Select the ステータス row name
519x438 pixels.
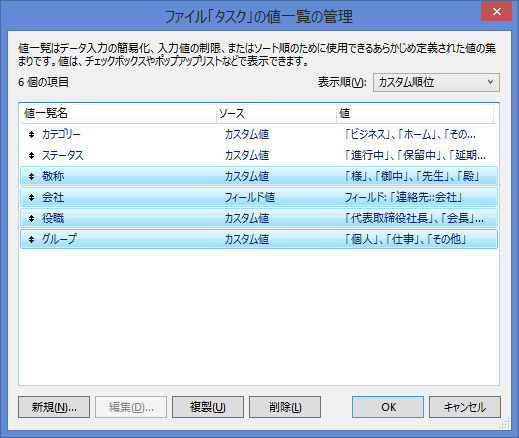pyautogui.click(x=62, y=155)
